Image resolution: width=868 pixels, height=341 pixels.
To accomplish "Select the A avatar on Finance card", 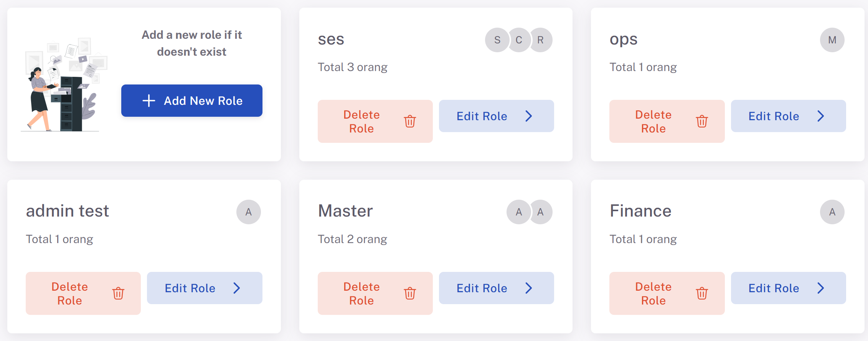I will pyautogui.click(x=832, y=212).
